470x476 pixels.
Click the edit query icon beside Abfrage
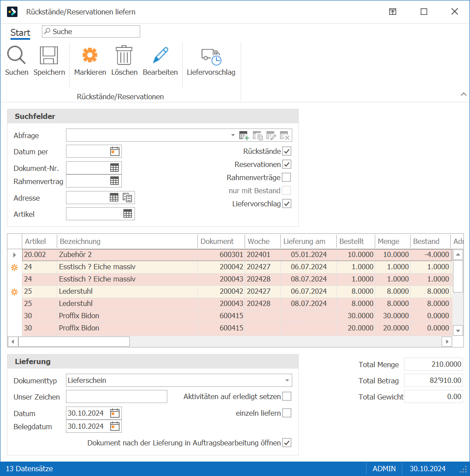(x=271, y=136)
